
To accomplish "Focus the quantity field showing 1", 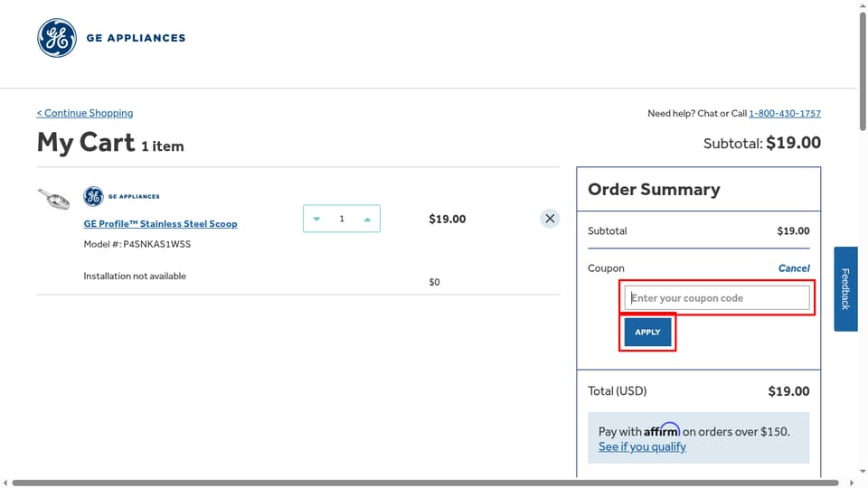I will point(342,219).
